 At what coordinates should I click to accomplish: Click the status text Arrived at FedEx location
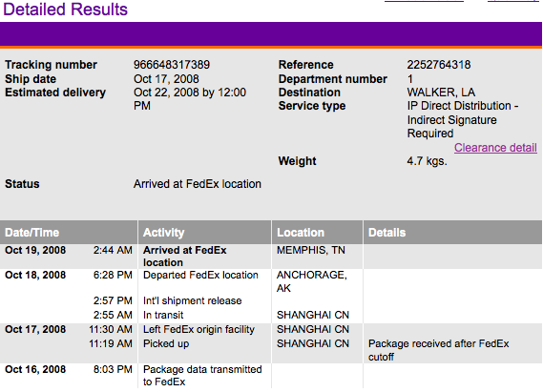point(198,184)
